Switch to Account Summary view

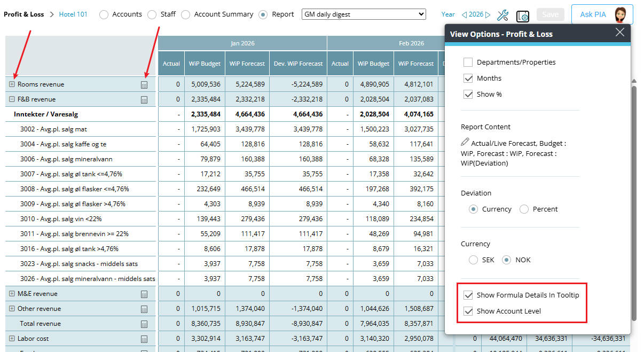186,14
